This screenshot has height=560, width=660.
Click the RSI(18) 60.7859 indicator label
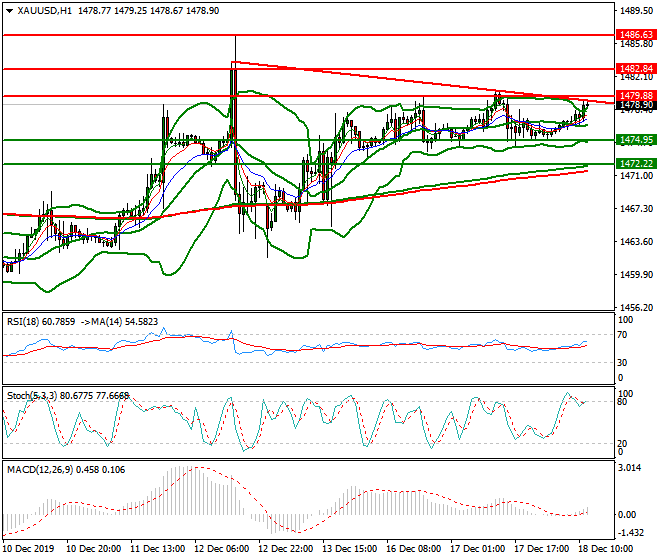pyautogui.click(x=41, y=322)
